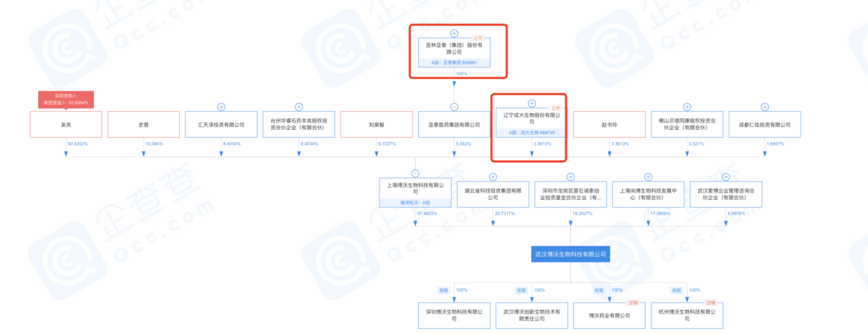Click the 6.7227% stake under 刘昊智

pos(387,143)
